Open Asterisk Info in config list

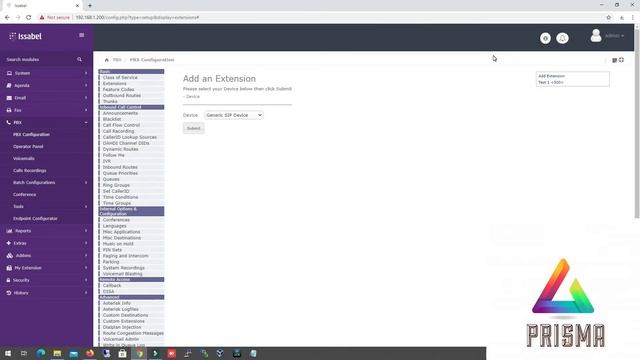pos(117,303)
